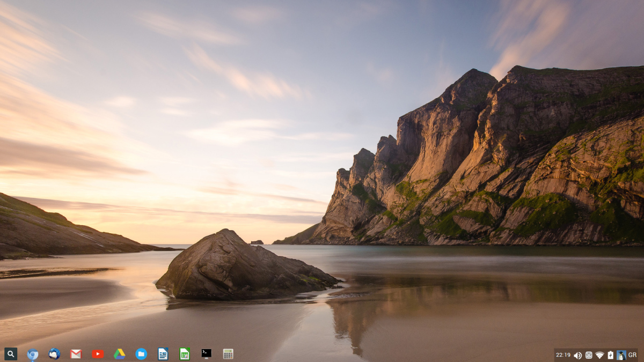Click the speaker volume icon in the tray
This screenshot has width=644, height=362.
pos(577,355)
